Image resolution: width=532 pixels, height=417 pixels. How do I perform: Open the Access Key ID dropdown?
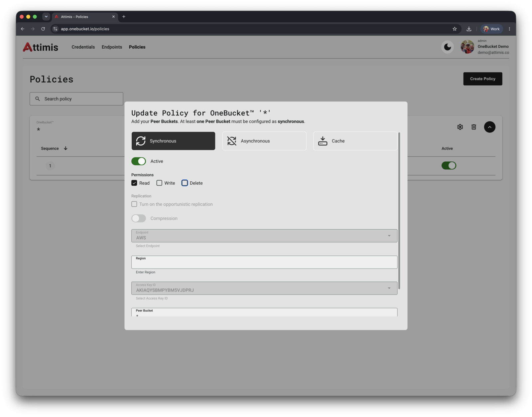pos(264,288)
